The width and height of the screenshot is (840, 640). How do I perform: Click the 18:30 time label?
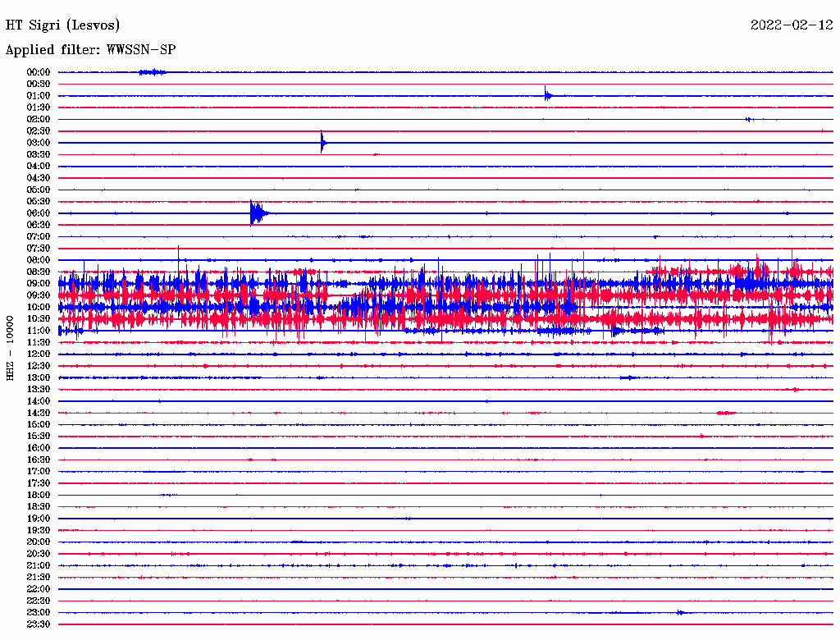(x=39, y=507)
